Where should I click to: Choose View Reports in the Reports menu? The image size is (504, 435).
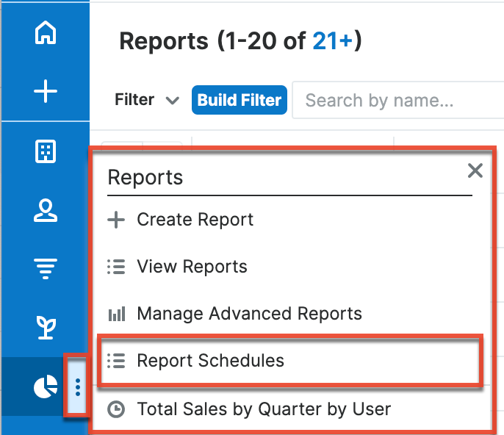pos(192,267)
